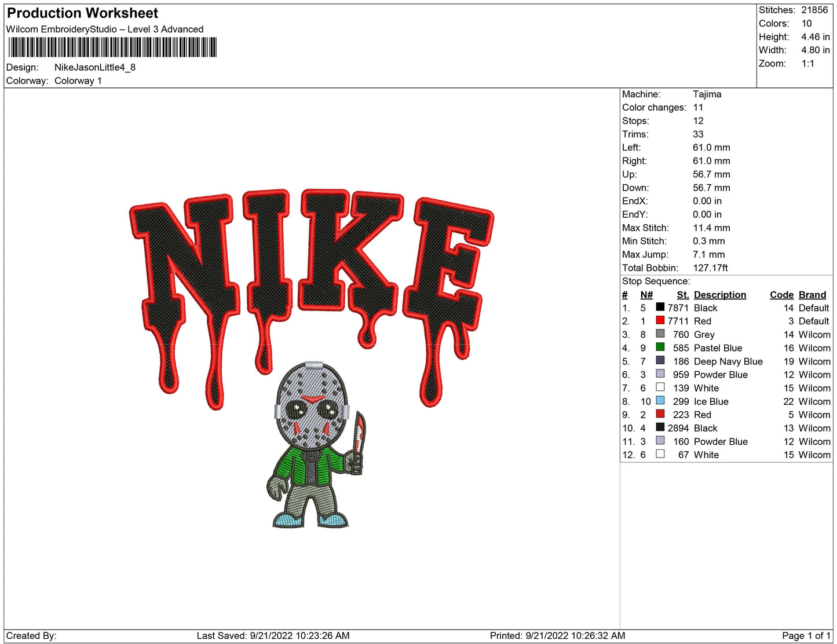Select the stitch count 7871 in stop 1

678,308
